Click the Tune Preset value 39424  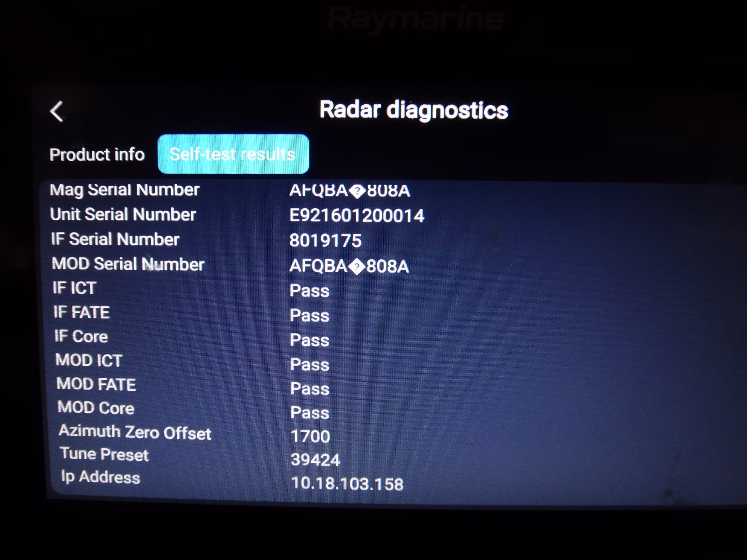(x=315, y=460)
